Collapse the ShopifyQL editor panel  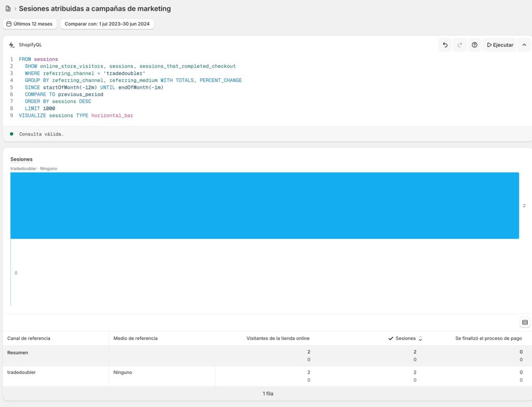point(524,45)
